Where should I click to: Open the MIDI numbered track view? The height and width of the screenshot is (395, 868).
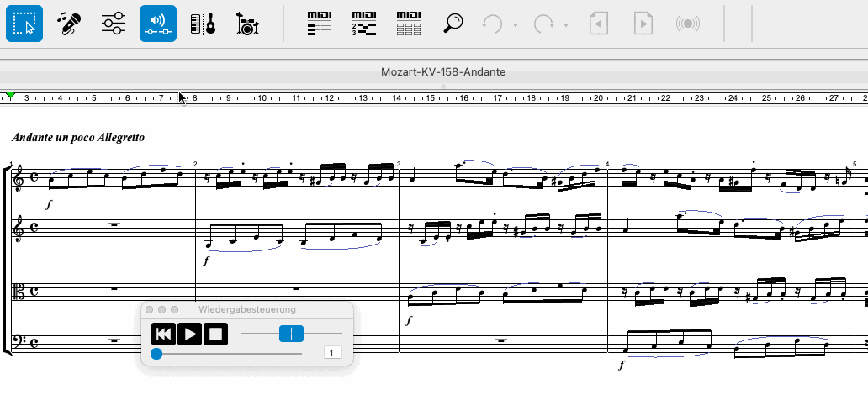pyautogui.click(x=364, y=24)
